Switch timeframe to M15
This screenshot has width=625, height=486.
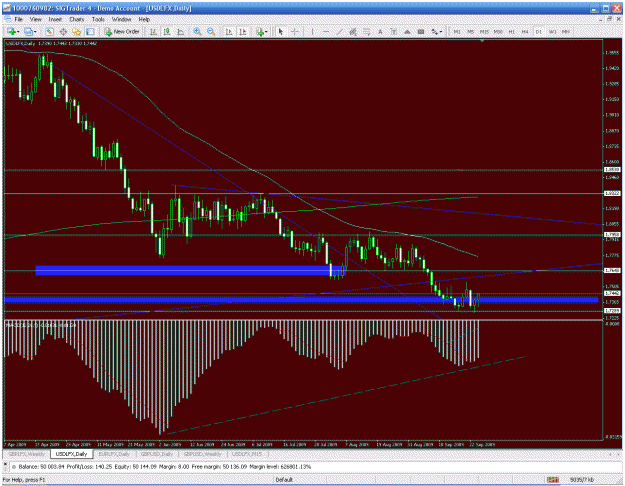484,31
